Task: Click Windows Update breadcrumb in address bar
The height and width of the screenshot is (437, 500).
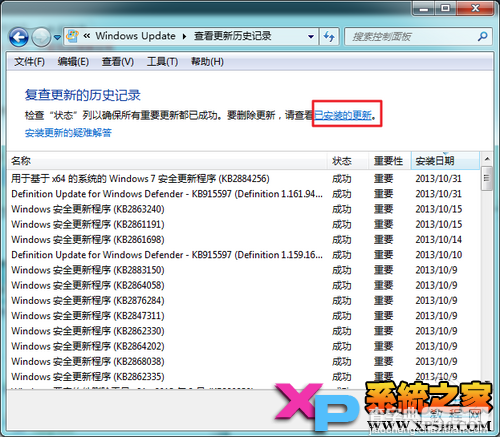Action: coord(136,36)
